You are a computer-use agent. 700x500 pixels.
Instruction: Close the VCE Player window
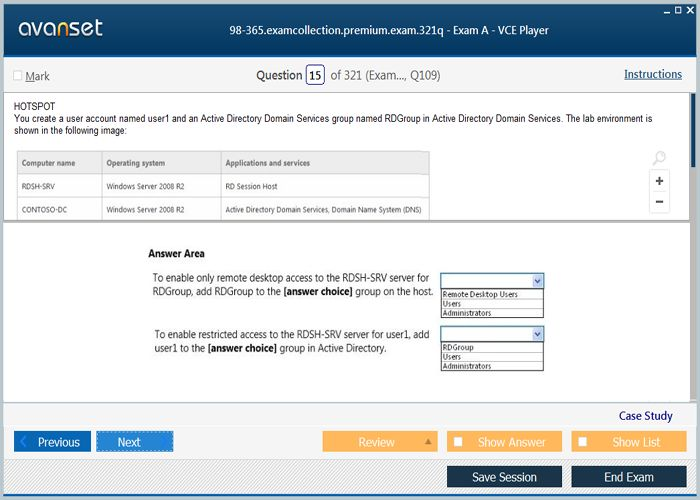click(x=690, y=10)
